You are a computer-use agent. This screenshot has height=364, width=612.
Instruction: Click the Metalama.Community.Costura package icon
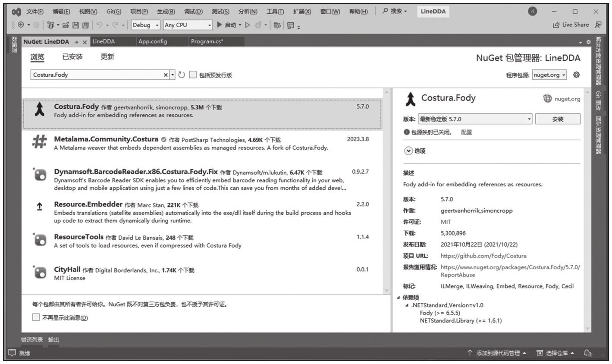[40, 141]
